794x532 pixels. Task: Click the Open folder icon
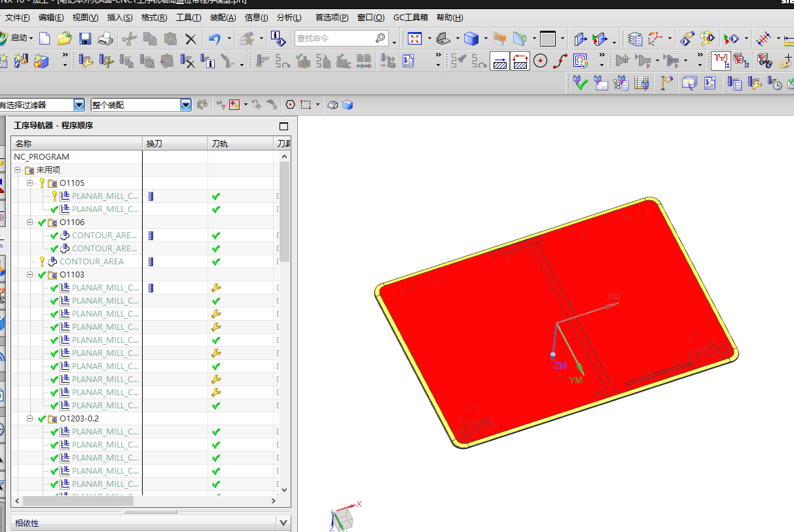coord(64,39)
